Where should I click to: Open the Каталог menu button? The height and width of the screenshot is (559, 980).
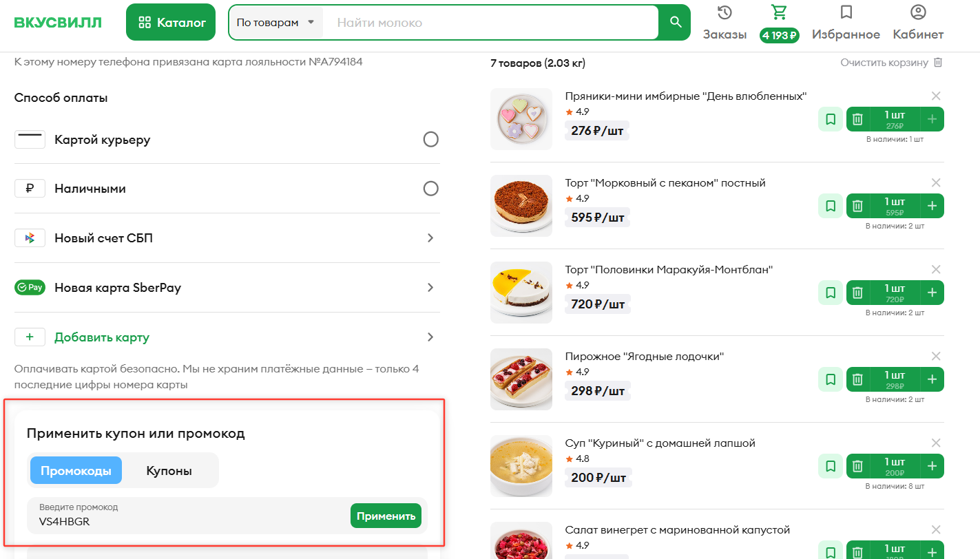[x=171, y=23]
